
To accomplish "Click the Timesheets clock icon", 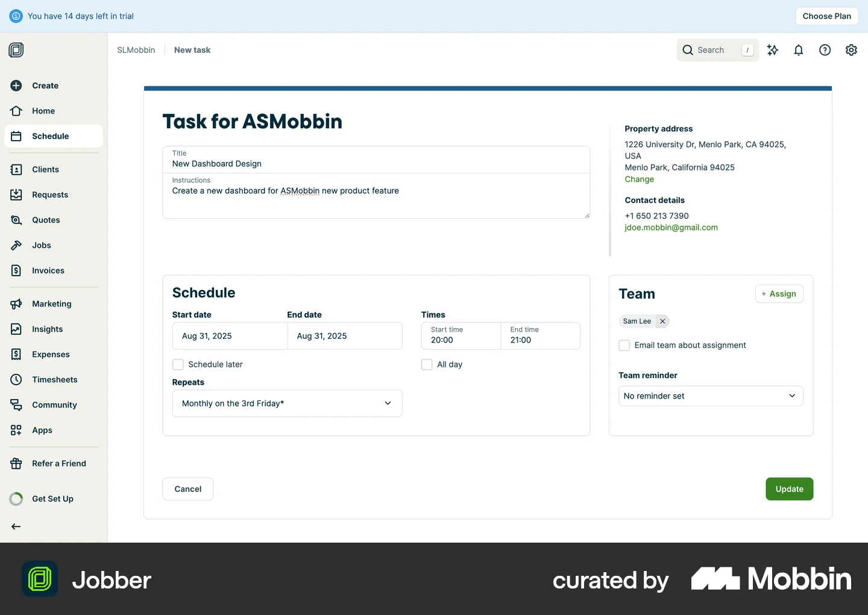I will pos(16,380).
